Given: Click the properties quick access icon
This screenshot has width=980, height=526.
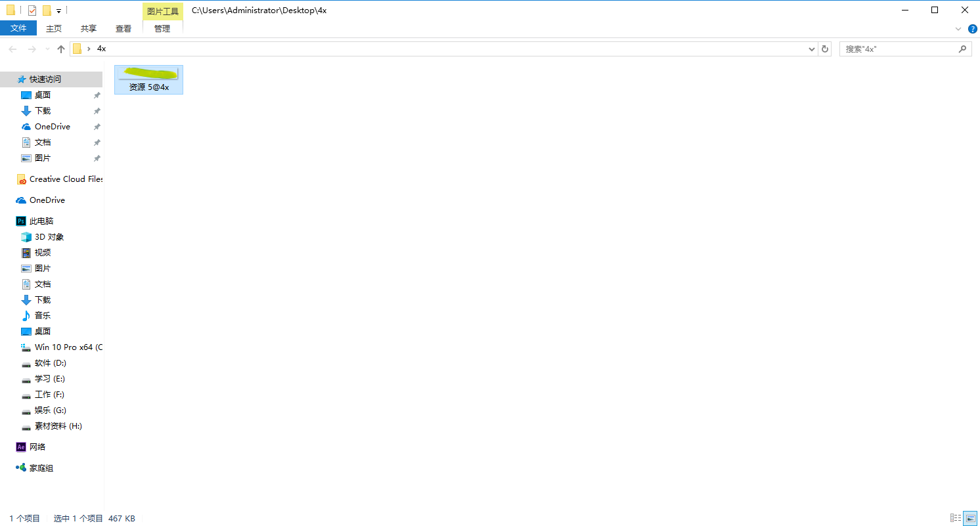Looking at the screenshot, I should tap(32, 11).
